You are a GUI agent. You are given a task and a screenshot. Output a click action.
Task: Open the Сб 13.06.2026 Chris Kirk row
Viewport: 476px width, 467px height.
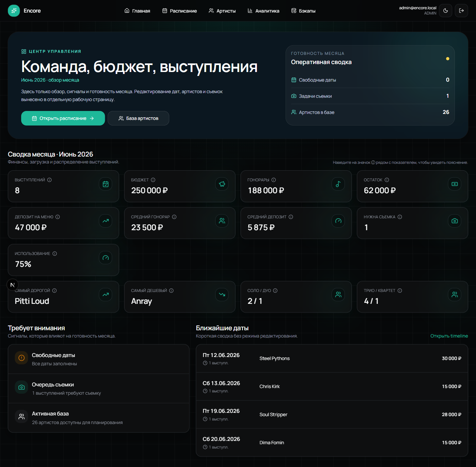[x=332, y=387]
